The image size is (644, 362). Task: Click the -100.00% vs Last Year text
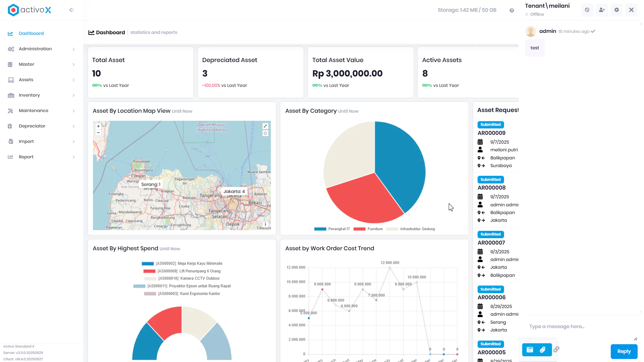[x=225, y=86]
